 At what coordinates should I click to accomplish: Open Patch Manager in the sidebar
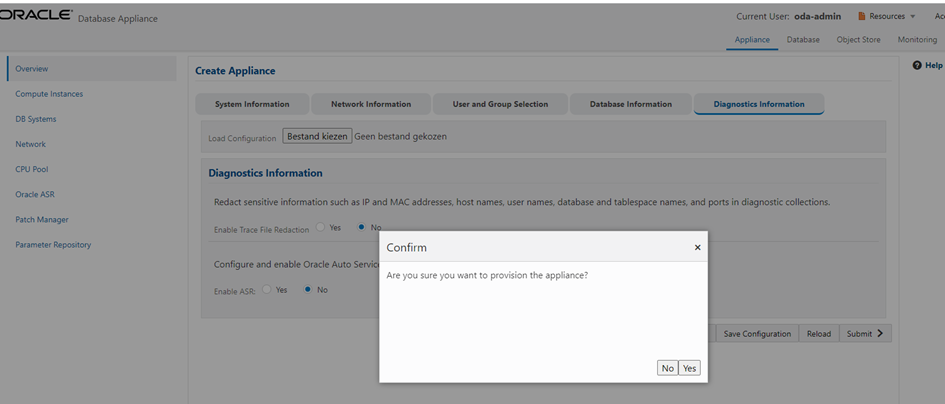pos(42,219)
